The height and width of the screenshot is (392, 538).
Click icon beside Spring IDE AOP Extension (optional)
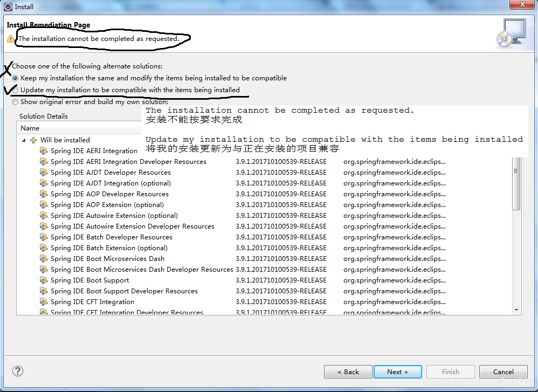(x=44, y=204)
